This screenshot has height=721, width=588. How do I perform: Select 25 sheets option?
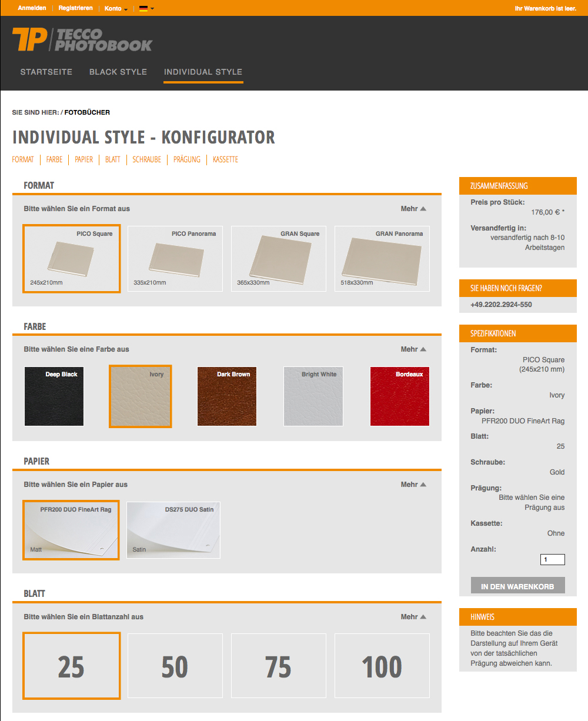coord(72,666)
